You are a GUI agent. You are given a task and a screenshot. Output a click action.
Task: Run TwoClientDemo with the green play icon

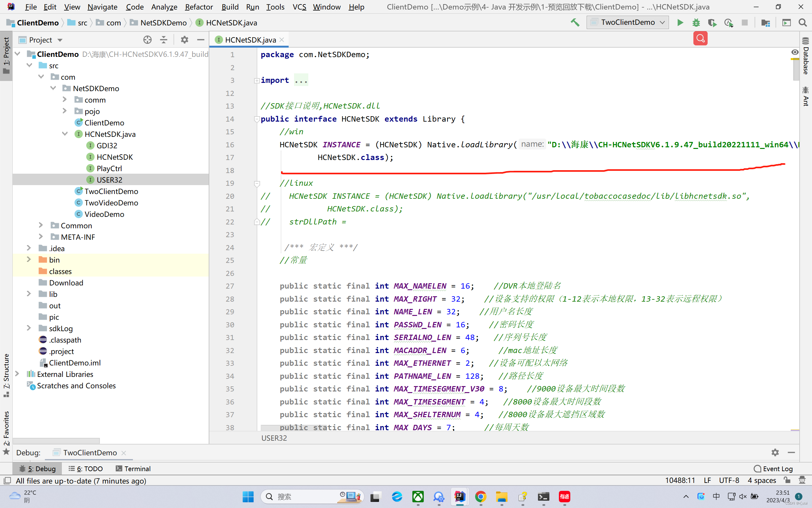[x=680, y=23]
